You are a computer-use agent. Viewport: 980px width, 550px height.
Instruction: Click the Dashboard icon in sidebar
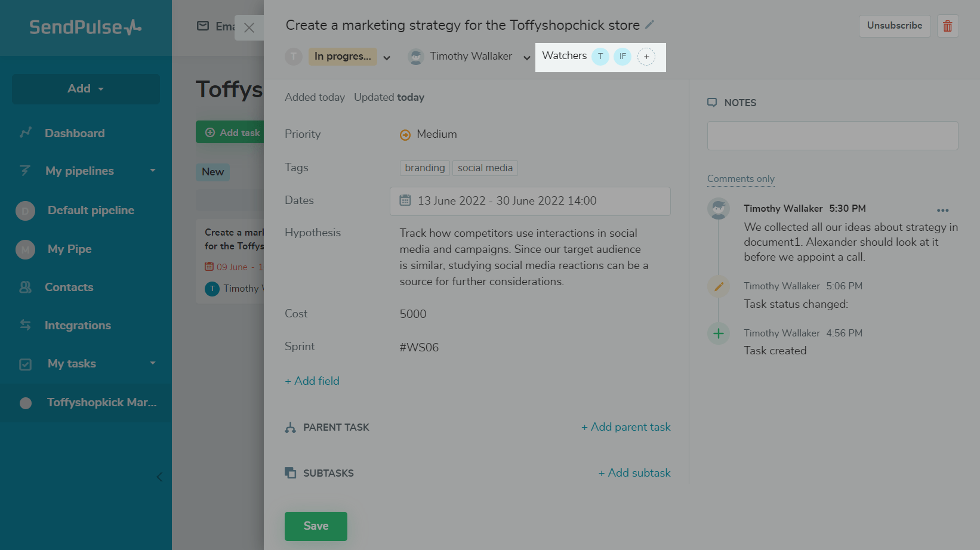pos(26,133)
